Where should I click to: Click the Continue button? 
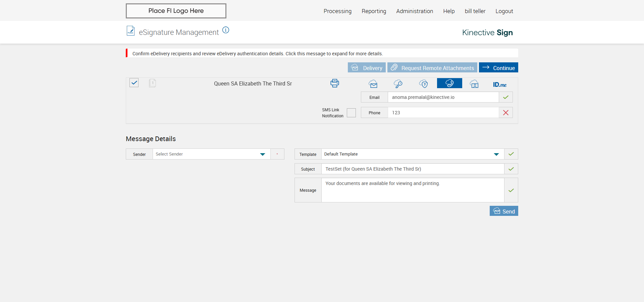[x=498, y=68]
